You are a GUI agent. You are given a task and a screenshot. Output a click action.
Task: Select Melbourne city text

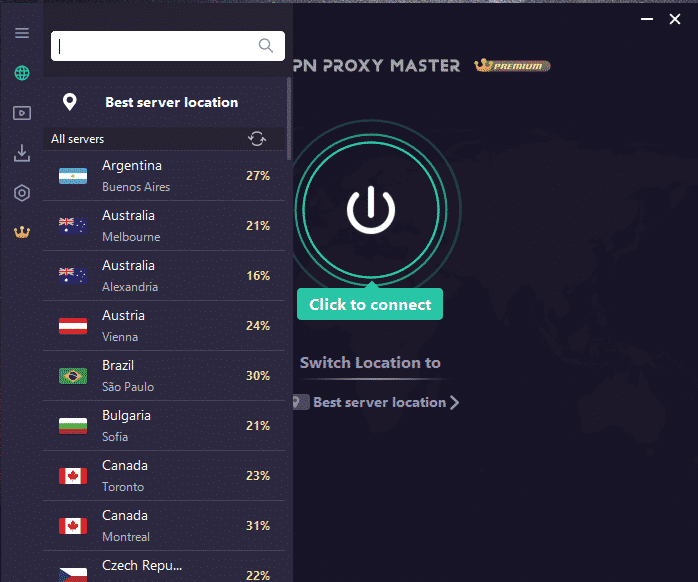[x=131, y=236]
